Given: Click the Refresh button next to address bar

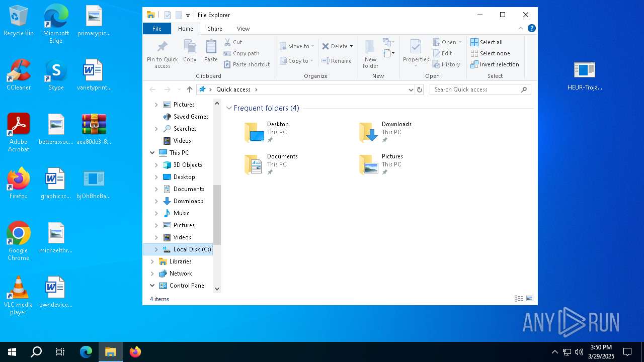Looking at the screenshot, I should pos(420,89).
